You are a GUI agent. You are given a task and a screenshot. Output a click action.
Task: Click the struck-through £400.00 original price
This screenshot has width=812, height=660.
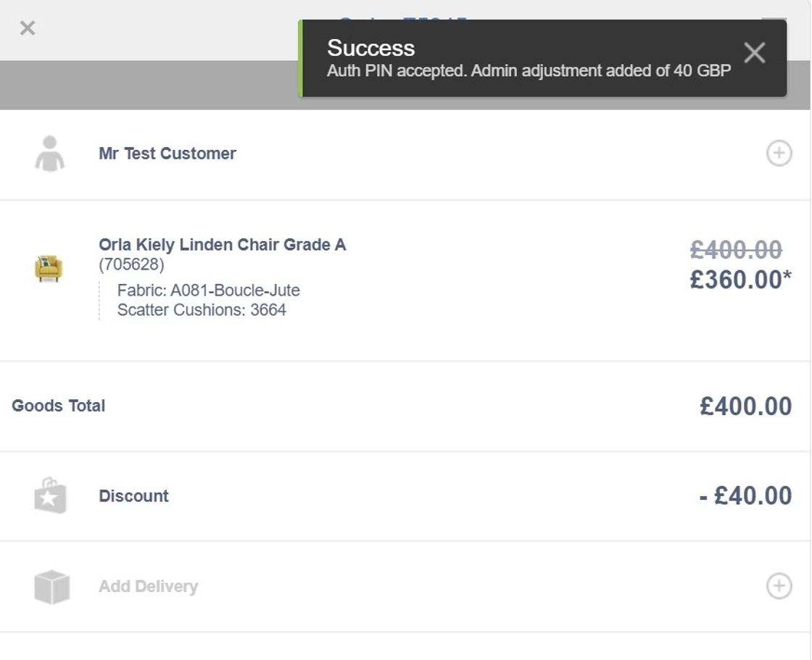click(736, 251)
